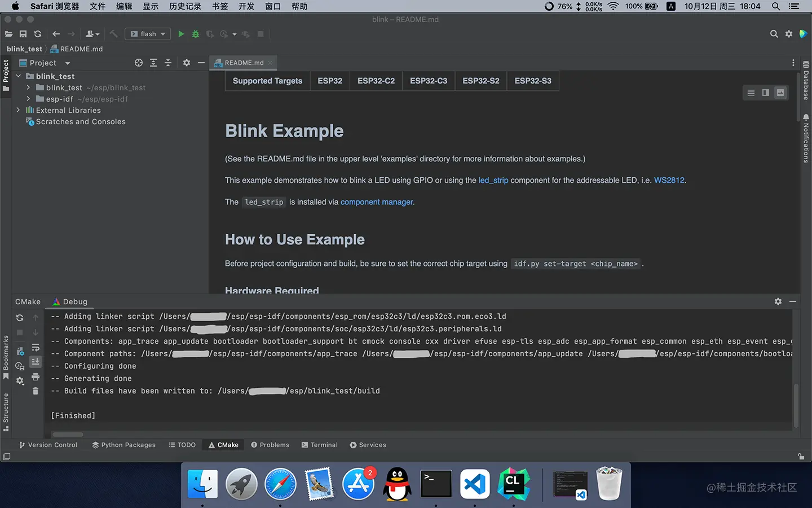
Task: Navigate back with the left arrow icon
Action: (56, 34)
